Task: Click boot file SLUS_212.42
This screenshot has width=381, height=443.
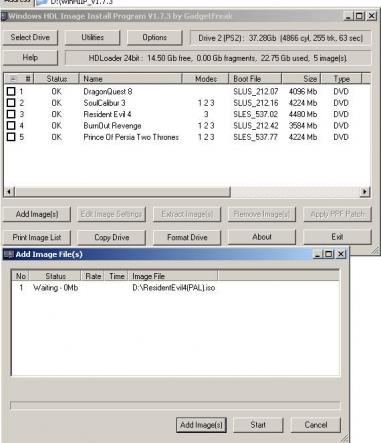Action: (256, 126)
